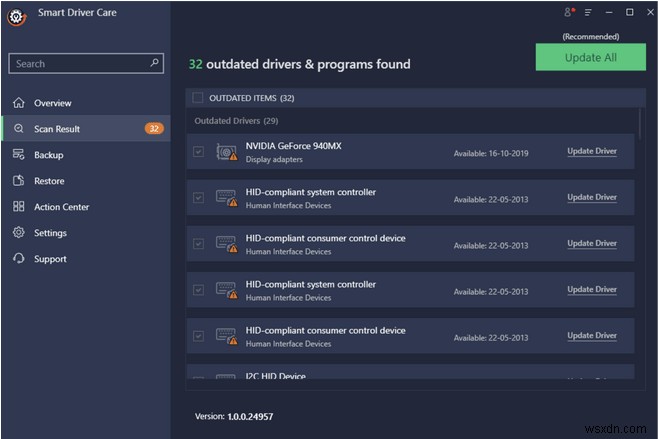Screen dimensions: 658x439
Task: Click the search magnifier icon
Action: (155, 63)
